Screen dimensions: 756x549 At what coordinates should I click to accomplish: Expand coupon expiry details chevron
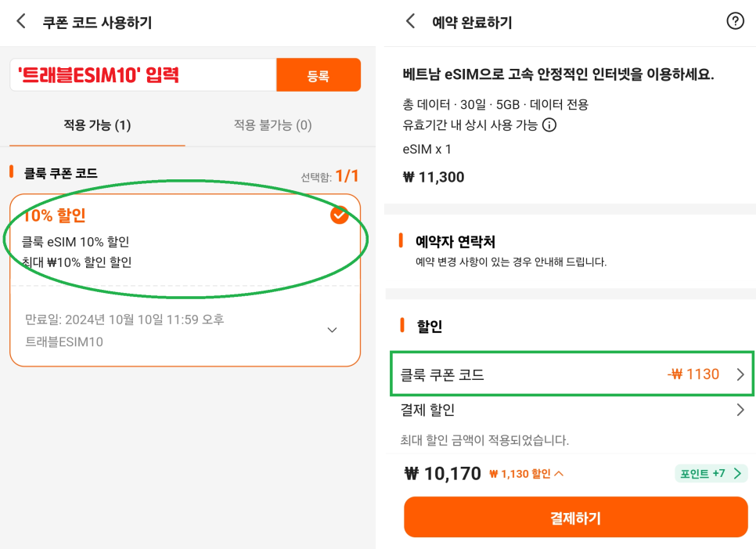point(332,330)
